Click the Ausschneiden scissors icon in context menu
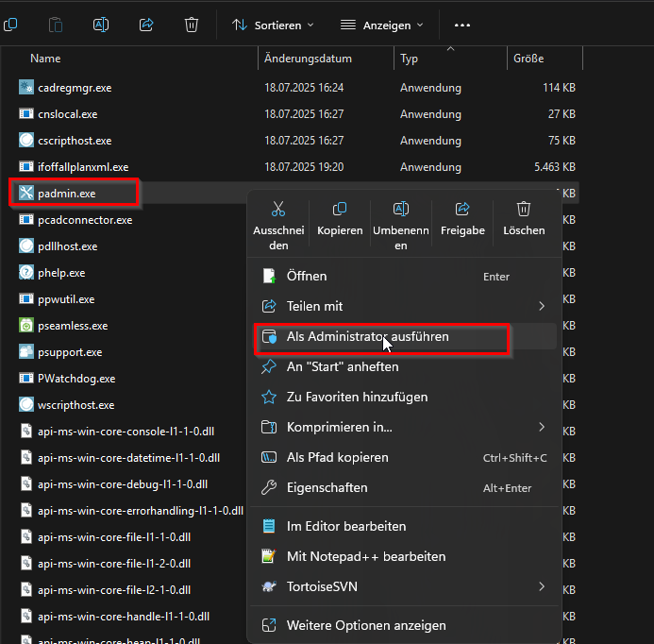This screenshot has width=654, height=644. pos(278,209)
